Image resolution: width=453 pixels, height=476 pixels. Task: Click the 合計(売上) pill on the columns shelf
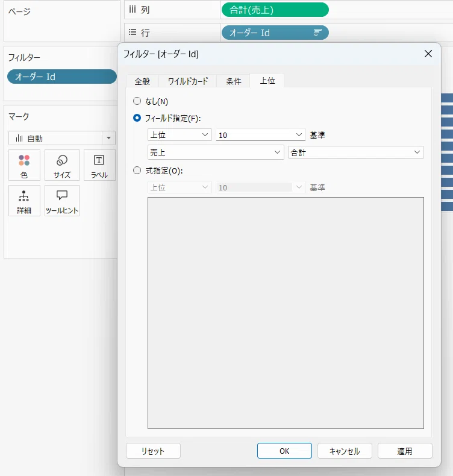275,10
